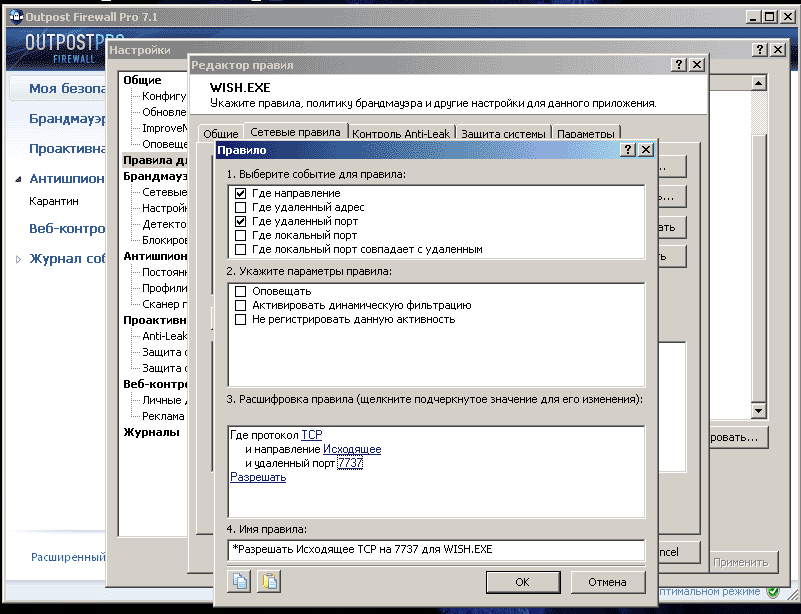801x614 pixels.
Task: Open Веб-контроль in main sidebar
Action: [67, 229]
